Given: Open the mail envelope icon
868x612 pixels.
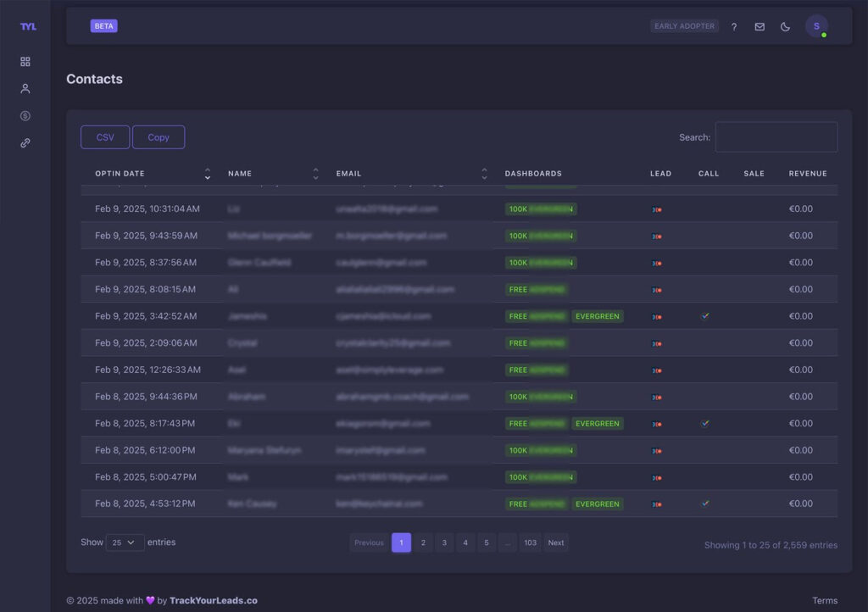Looking at the screenshot, I should (759, 26).
